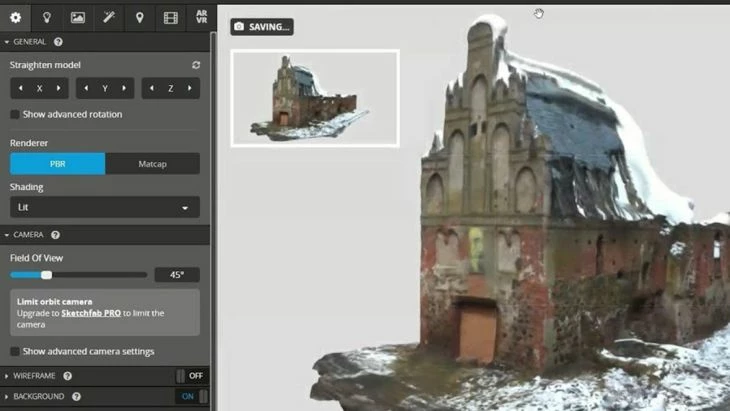
Task: Click the Saving screenshot camera button
Action: [262, 27]
